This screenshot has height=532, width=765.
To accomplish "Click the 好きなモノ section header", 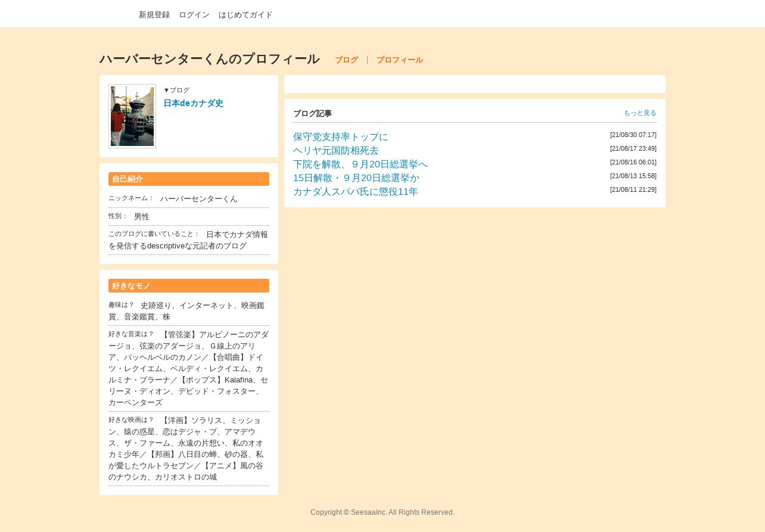I will (189, 286).
